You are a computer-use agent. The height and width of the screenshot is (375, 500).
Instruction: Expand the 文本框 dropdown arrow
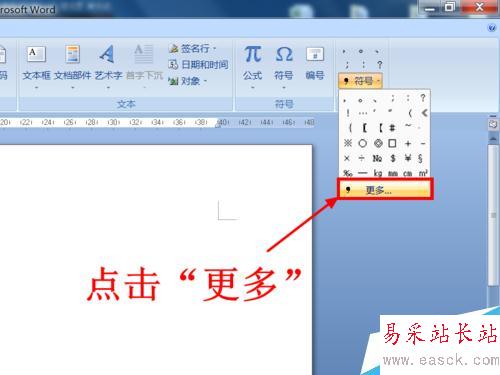37,88
